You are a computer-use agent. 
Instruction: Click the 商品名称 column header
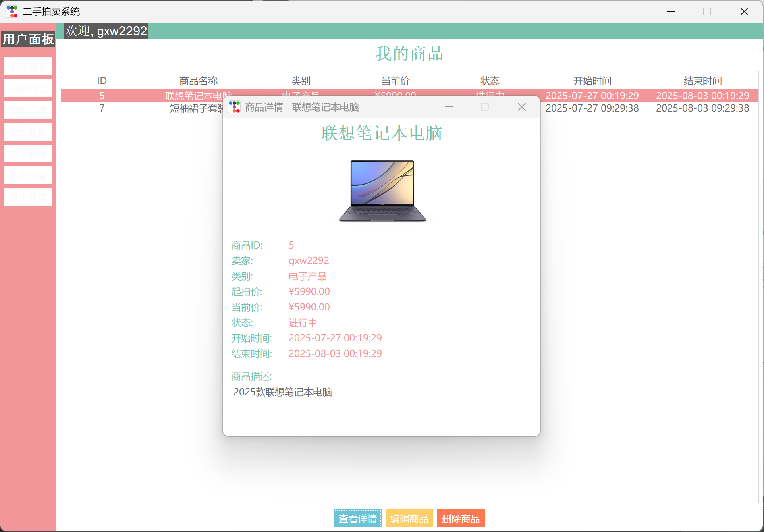[x=199, y=81]
